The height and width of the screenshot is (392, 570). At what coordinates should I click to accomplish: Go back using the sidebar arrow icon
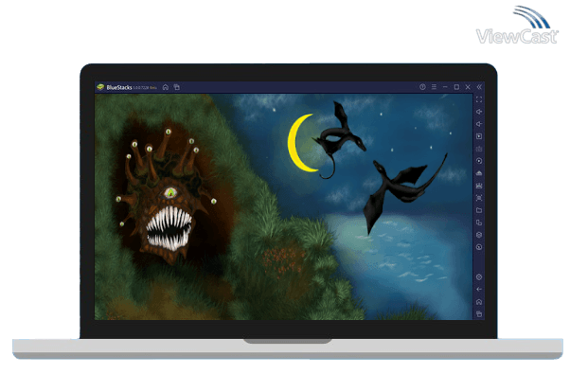pos(479,290)
